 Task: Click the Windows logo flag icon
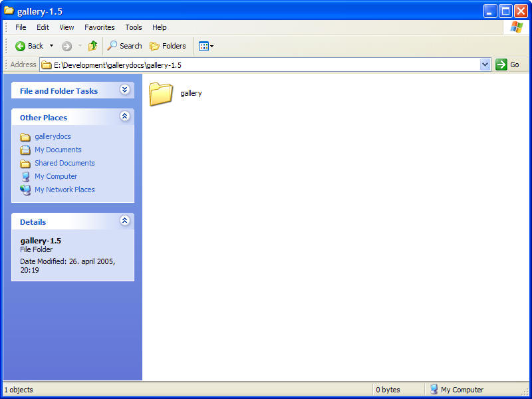(x=517, y=27)
